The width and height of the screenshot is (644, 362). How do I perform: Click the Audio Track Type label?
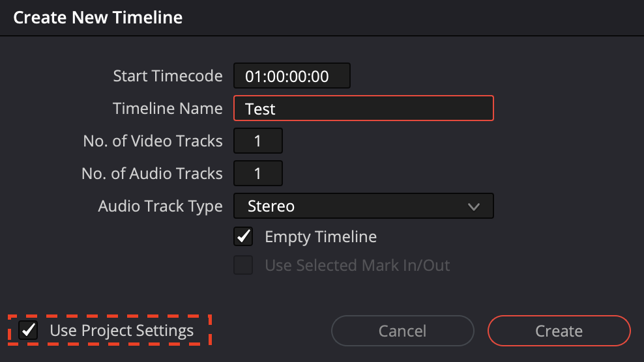160,206
